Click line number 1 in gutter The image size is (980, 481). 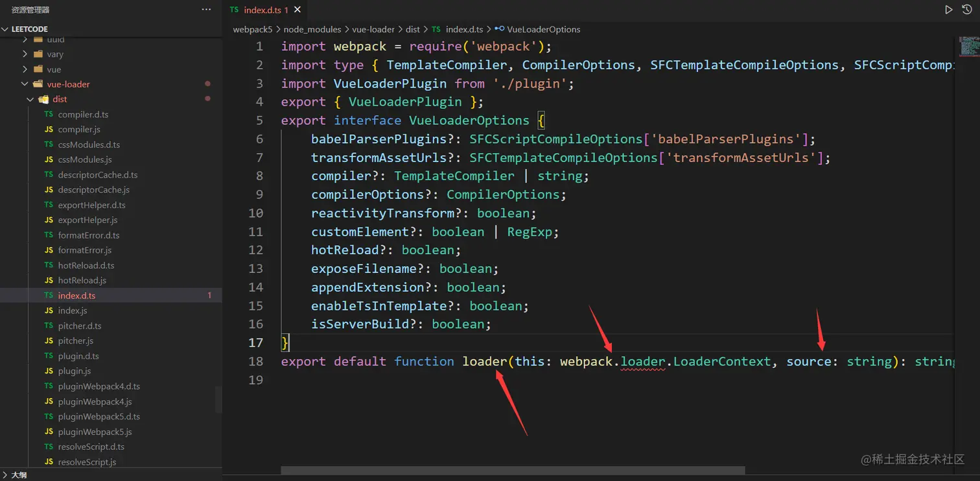tap(259, 47)
